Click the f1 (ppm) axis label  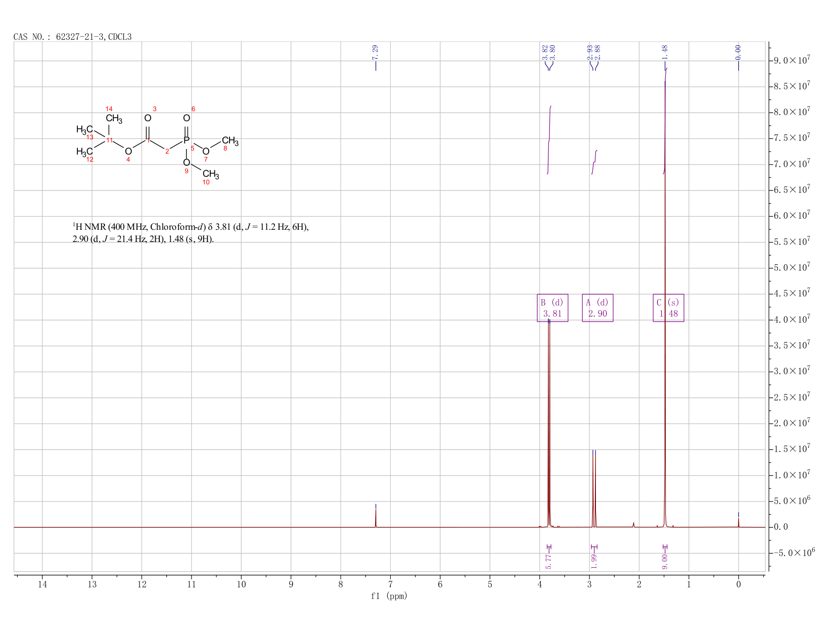pos(389,596)
